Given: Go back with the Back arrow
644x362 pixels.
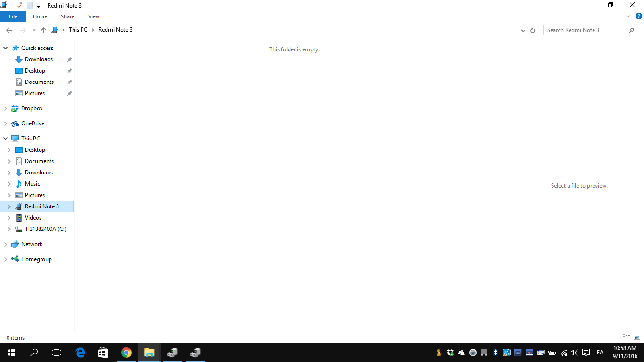Looking at the screenshot, I should coord(8,30).
